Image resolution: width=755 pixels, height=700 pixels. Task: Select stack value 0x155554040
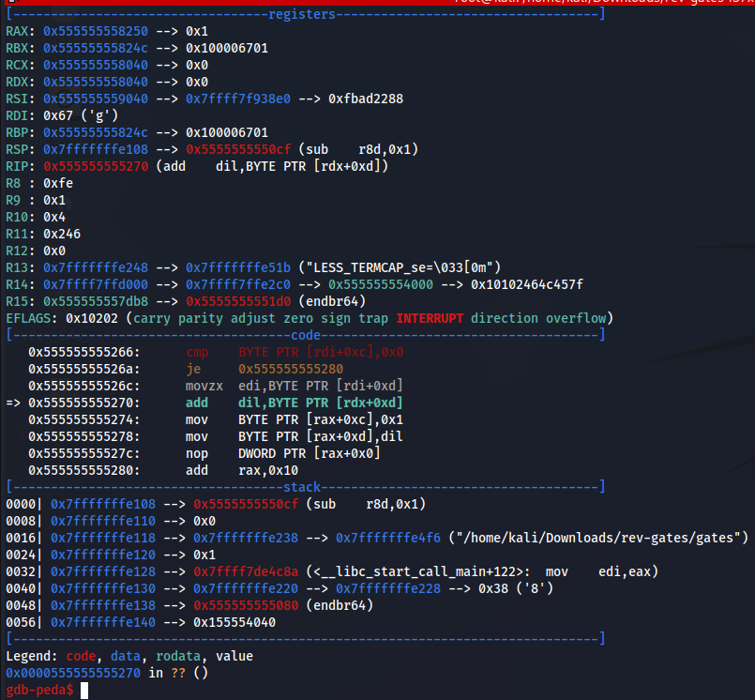(x=234, y=622)
